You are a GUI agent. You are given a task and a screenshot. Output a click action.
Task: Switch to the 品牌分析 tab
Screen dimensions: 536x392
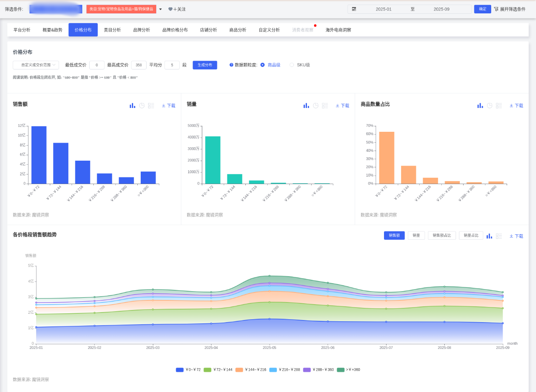[x=142, y=30]
